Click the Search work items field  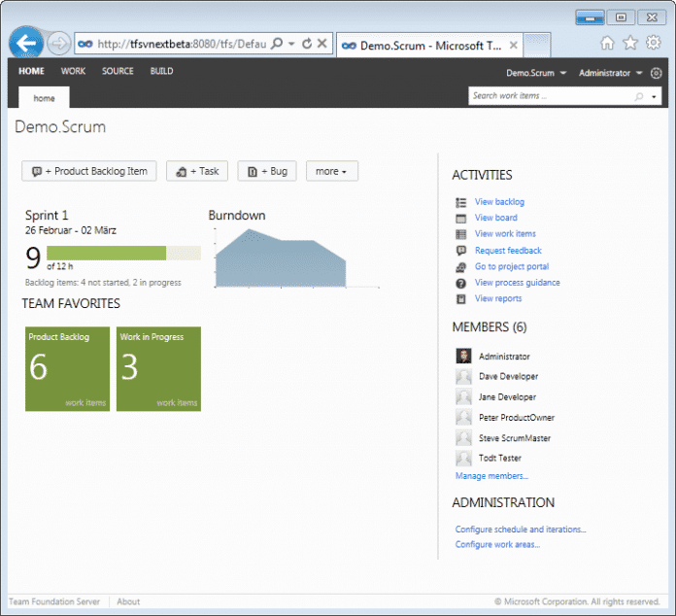550,96
